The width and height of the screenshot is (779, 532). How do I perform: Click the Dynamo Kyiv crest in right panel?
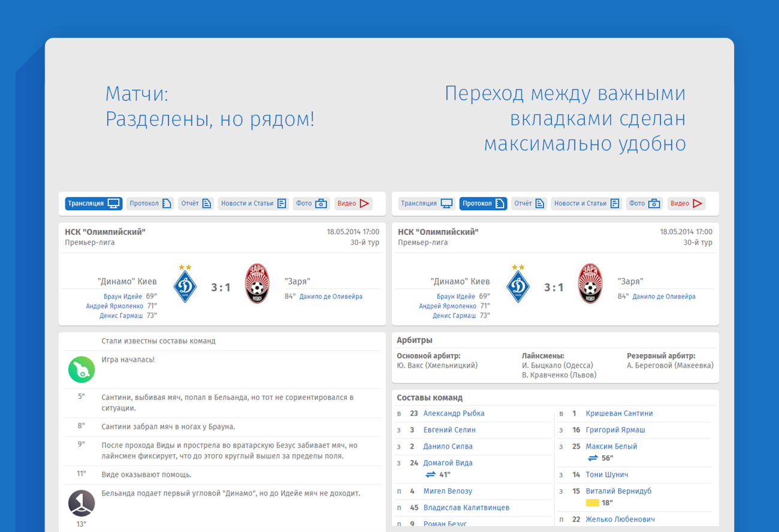[x=518, y=285]
